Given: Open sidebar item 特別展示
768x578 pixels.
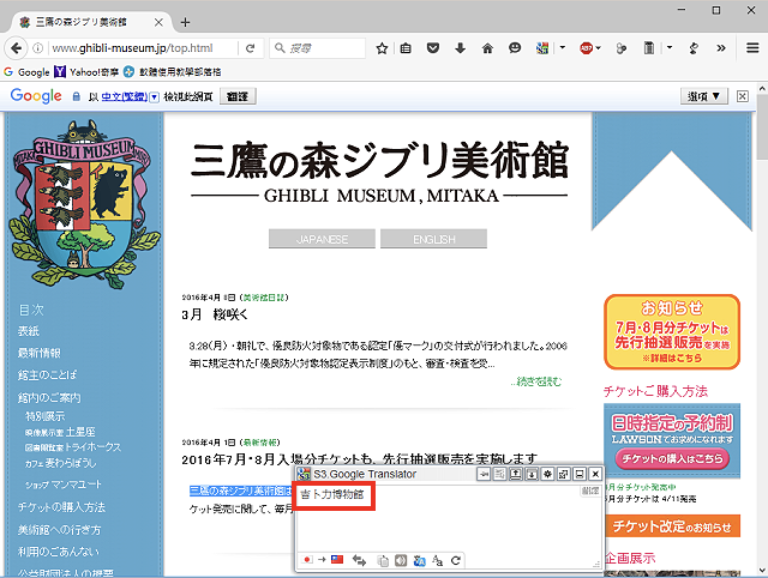Looking at the screenshot, I should click(45, 416).
